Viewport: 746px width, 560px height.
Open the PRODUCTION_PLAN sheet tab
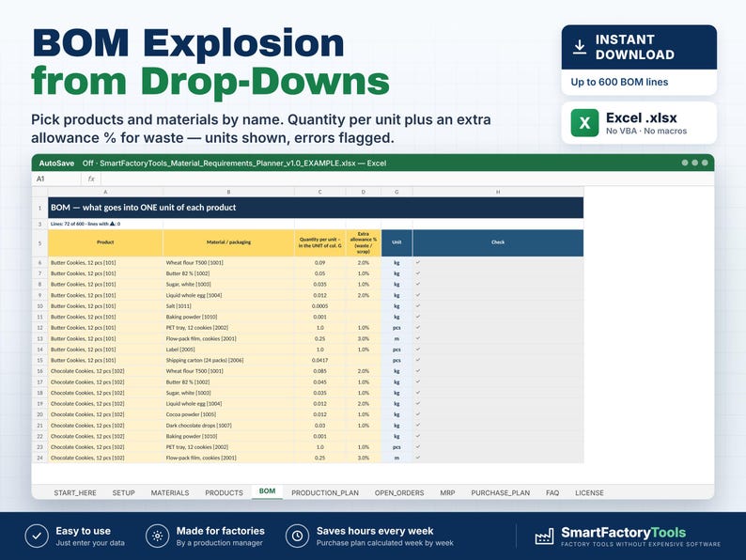click(325, 493)
